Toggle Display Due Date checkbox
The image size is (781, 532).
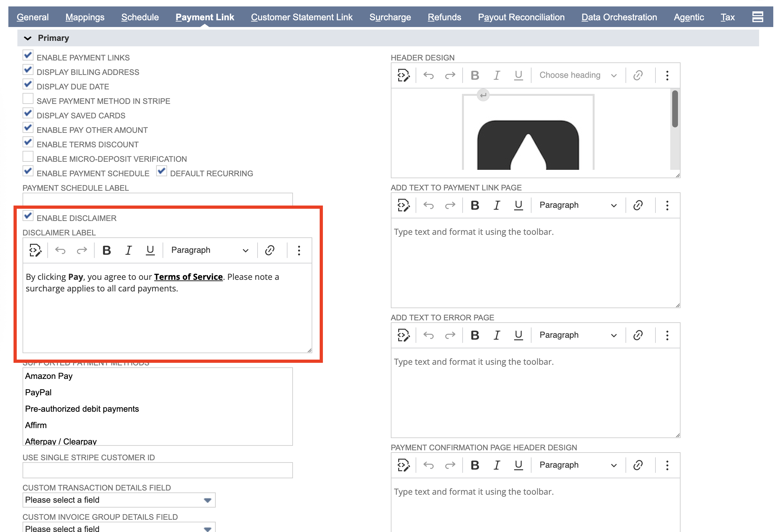[28, 84]
